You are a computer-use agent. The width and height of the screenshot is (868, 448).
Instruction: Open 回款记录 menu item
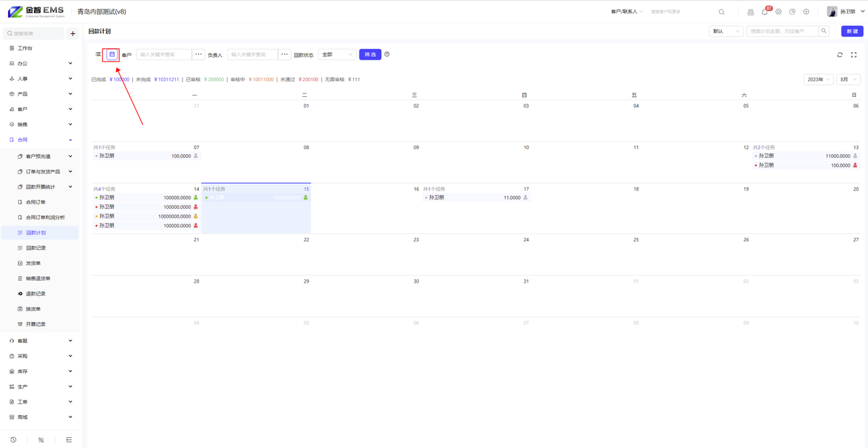(x=41, y=248)
